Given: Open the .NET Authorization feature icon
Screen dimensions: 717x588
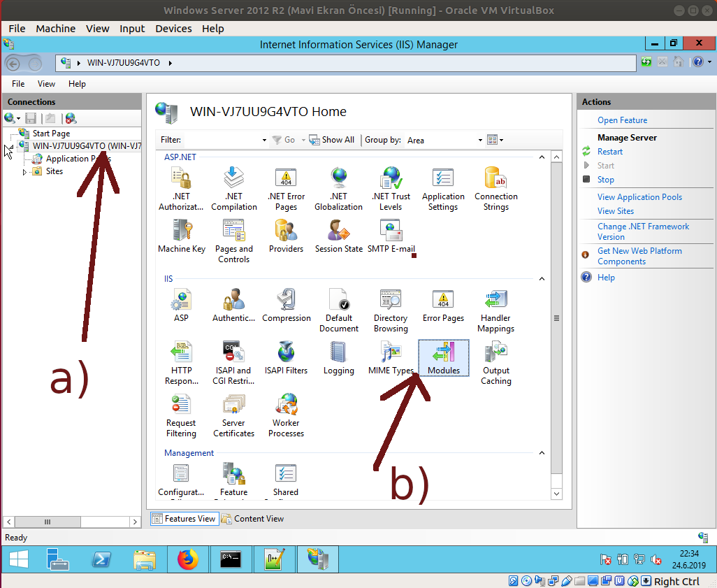Looking at the screenshot, I should 181,189.
